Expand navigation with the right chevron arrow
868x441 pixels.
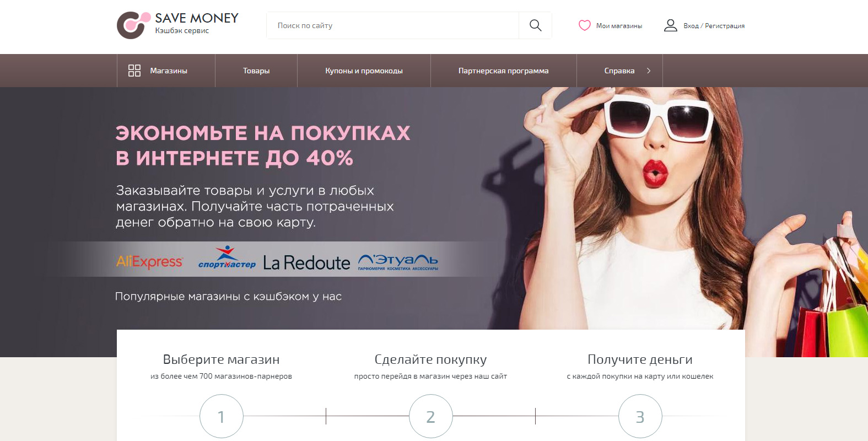(649, 71)
